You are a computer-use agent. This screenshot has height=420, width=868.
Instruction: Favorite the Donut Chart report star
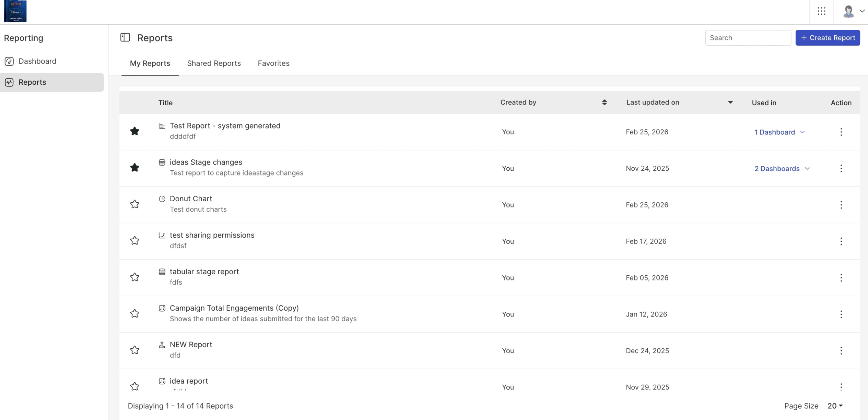[134, 204]
